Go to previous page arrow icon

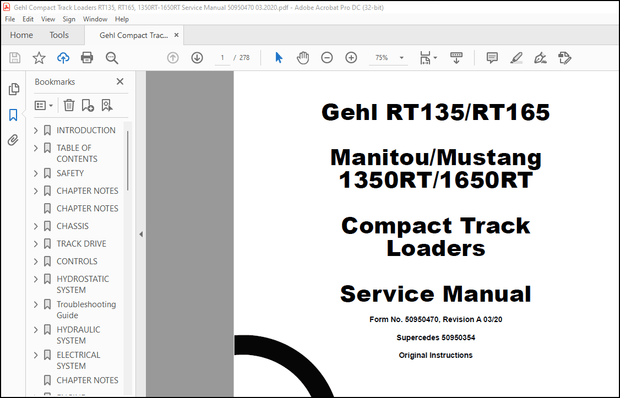click(x=173, y=58)
